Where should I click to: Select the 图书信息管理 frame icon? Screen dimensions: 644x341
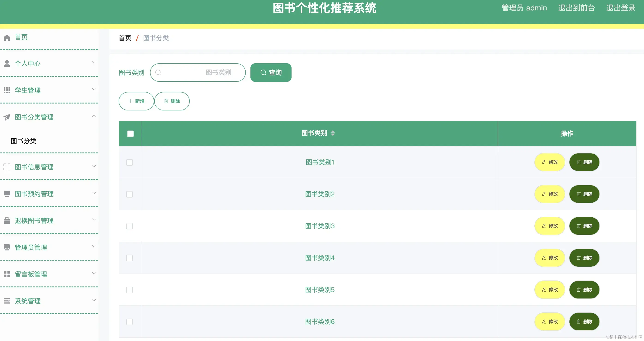[x=7, y=166]
